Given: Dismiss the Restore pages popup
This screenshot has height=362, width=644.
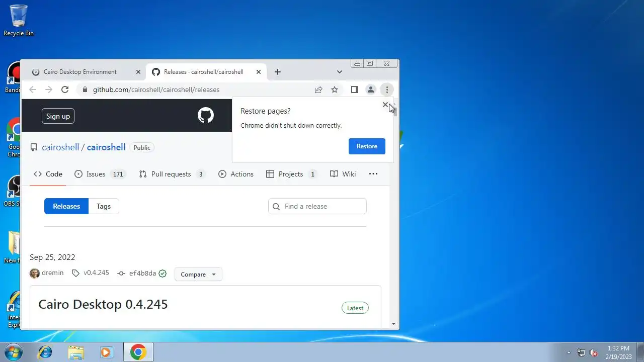Looking at the screenshot, I should 385,105.
